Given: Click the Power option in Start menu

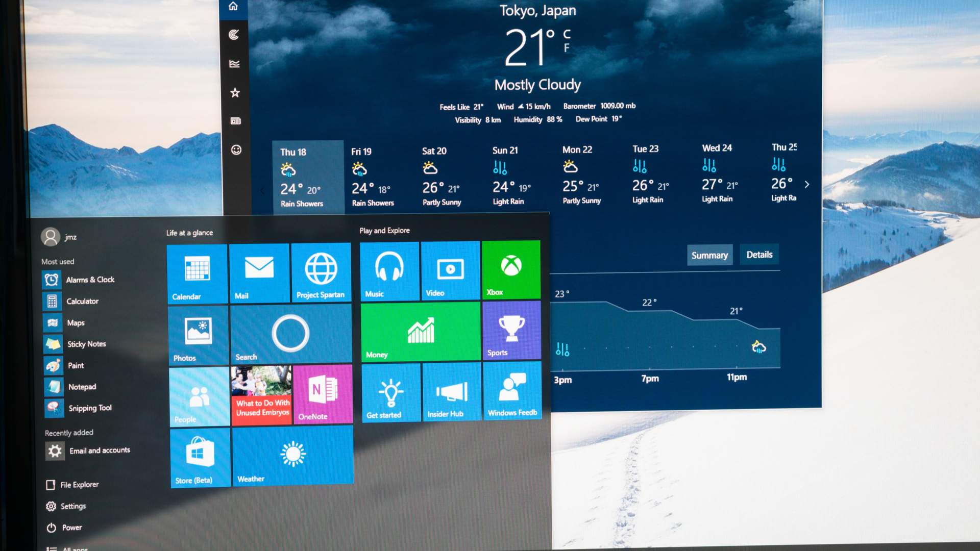Looking at the screenshot, I should pos(64,528).
